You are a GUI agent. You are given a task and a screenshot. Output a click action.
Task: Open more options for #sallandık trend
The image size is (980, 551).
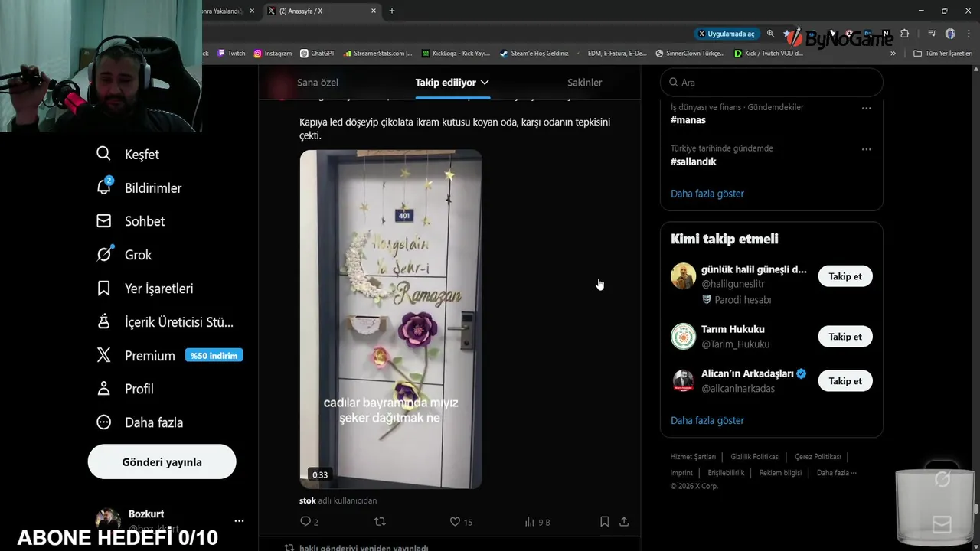point(867,149)
